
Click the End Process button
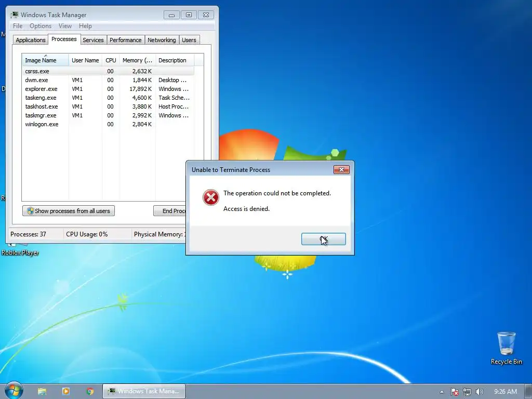(x=170, y=211)
